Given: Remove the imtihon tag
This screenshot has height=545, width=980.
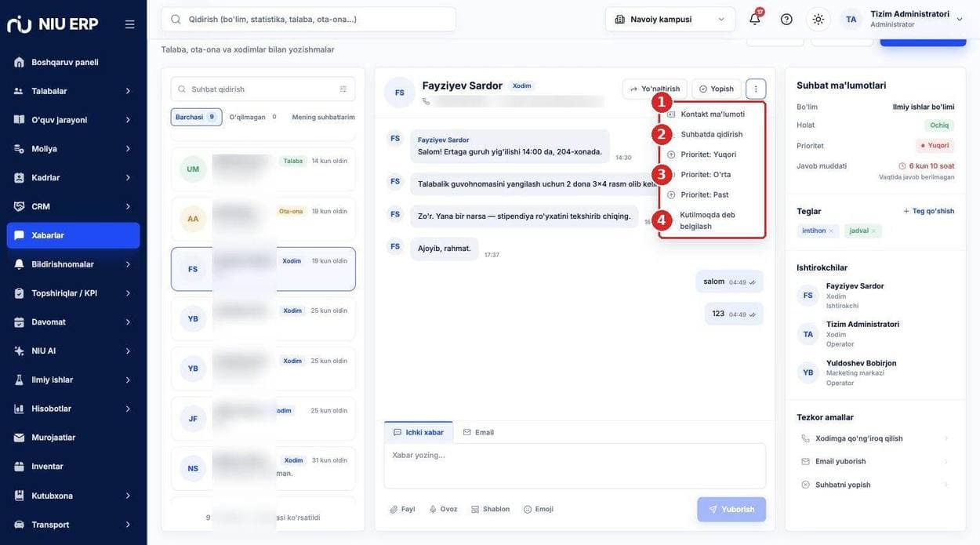Looking at the screenshot, I should [x=831, y=231].
